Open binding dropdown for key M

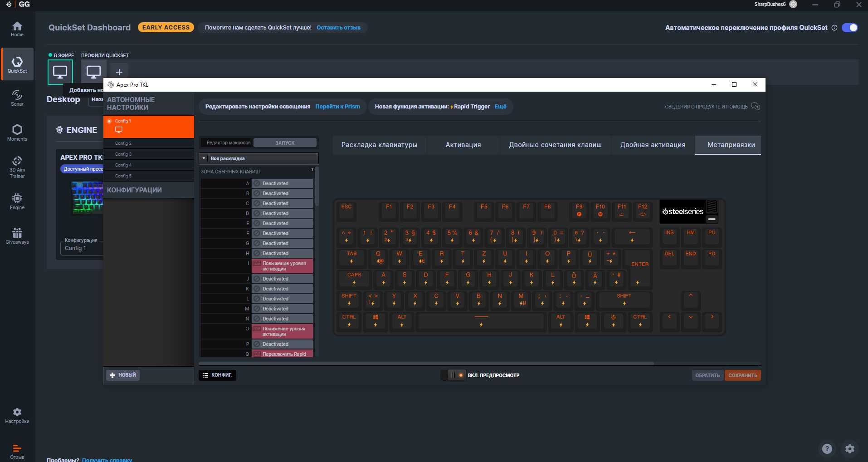click(282, 309)
